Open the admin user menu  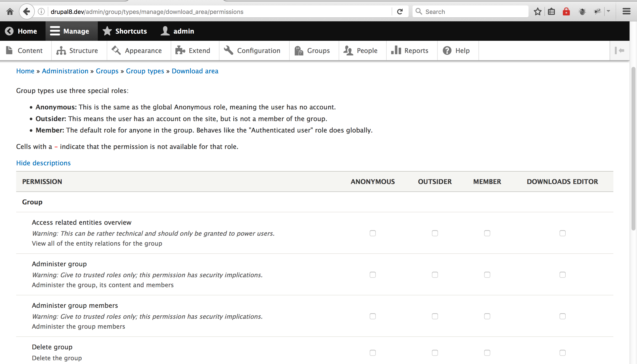tap(177, 31)
